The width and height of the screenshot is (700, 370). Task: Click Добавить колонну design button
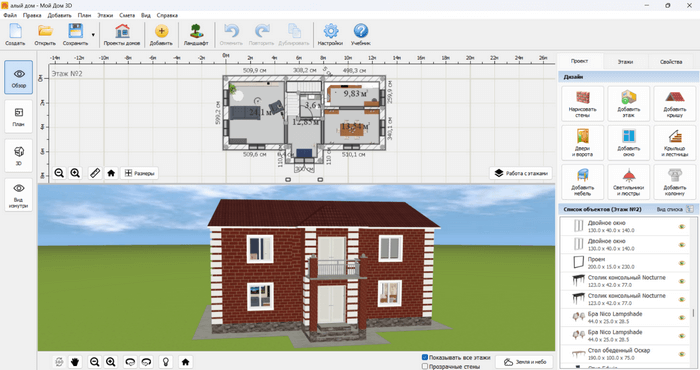coord(675,182)
